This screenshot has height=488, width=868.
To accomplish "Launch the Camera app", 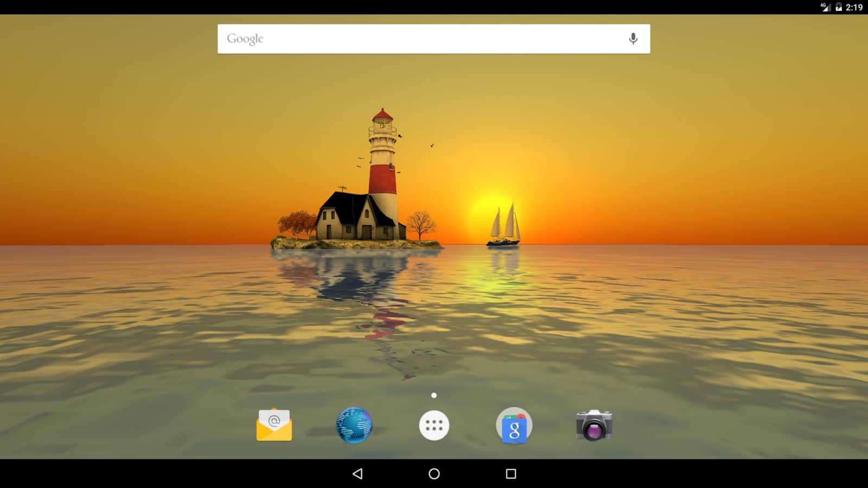I will (x=594, y=425).
